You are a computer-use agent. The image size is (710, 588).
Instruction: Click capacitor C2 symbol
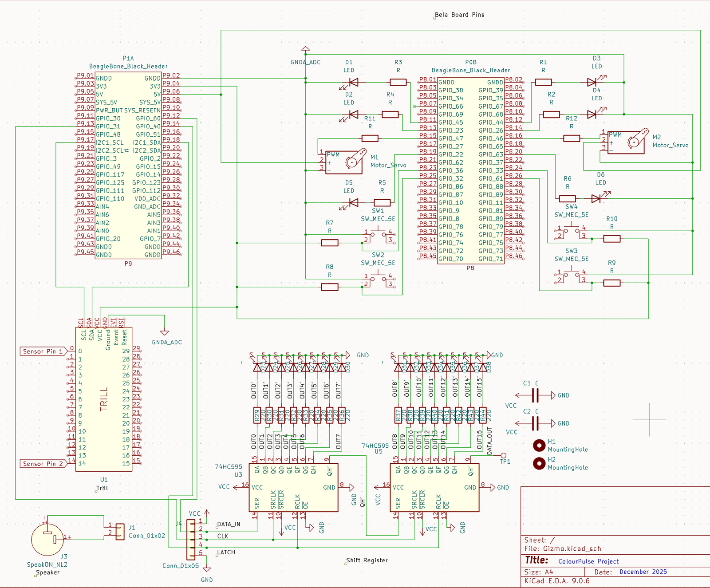(535, 423)
